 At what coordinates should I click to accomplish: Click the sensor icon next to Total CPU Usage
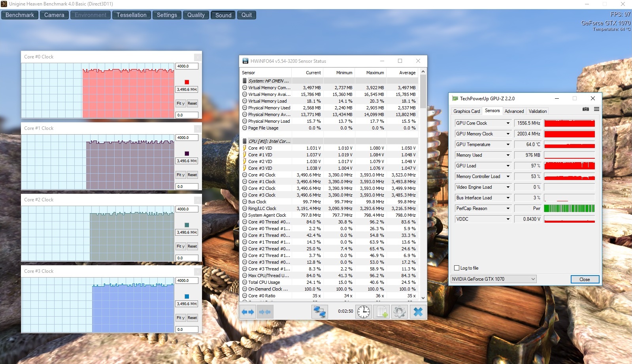point(245,282)
